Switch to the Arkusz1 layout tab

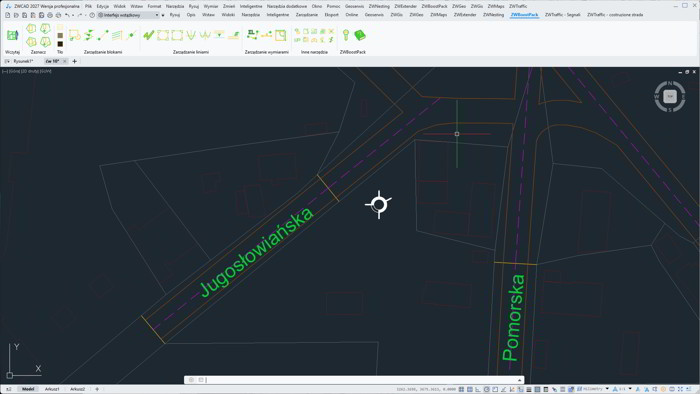pos(52,389)
